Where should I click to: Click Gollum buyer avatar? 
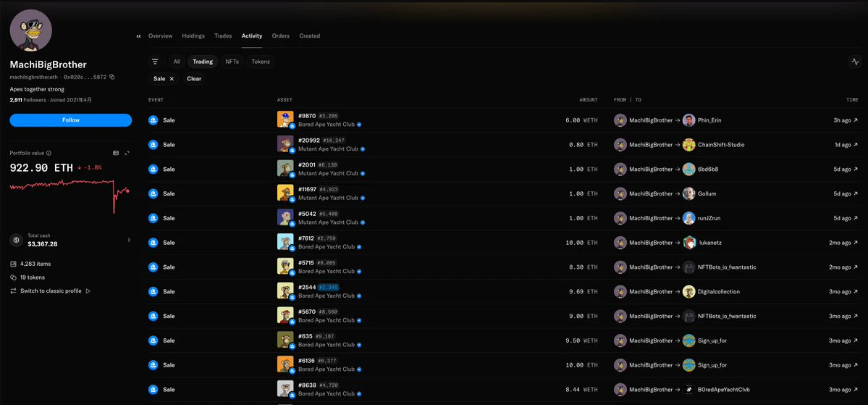click(688, 193)
